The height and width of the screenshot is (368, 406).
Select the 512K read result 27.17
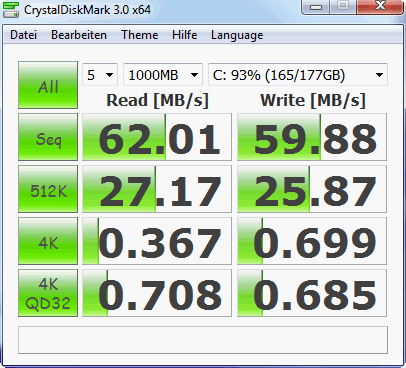click(157, 189)
